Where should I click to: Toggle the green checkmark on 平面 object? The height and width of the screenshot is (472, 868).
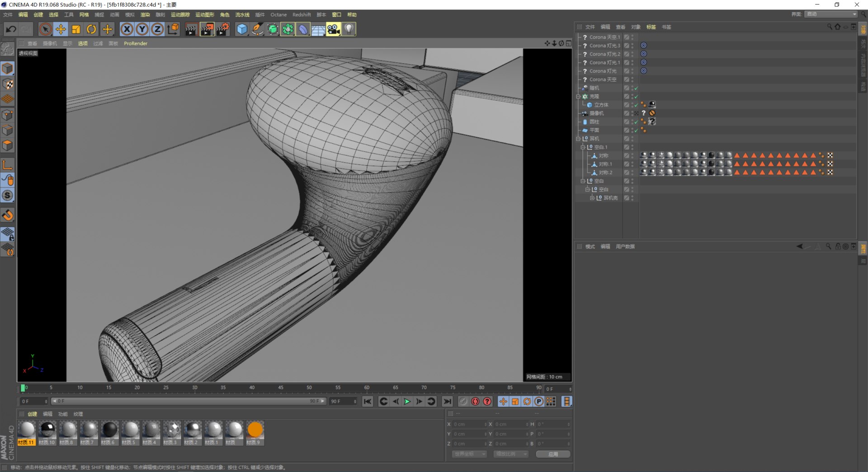point(636,131)
